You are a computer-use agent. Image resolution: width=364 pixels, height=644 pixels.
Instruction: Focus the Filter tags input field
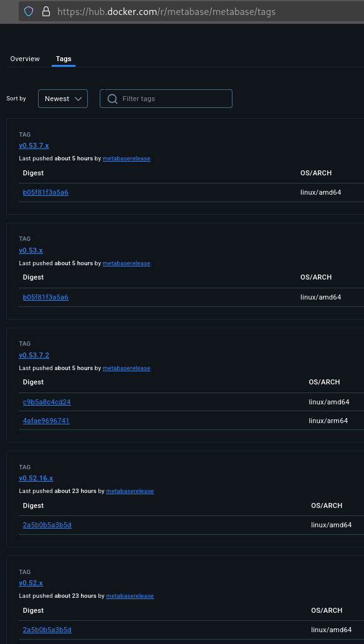[x=166, y=99]
